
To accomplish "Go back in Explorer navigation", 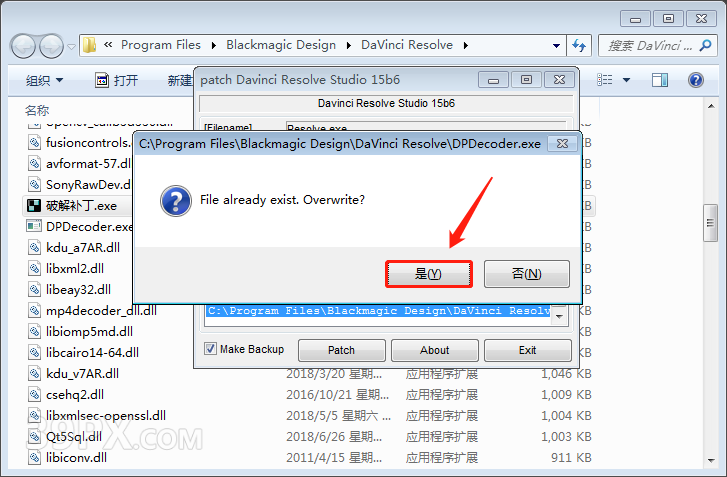I will coord(23,46).
